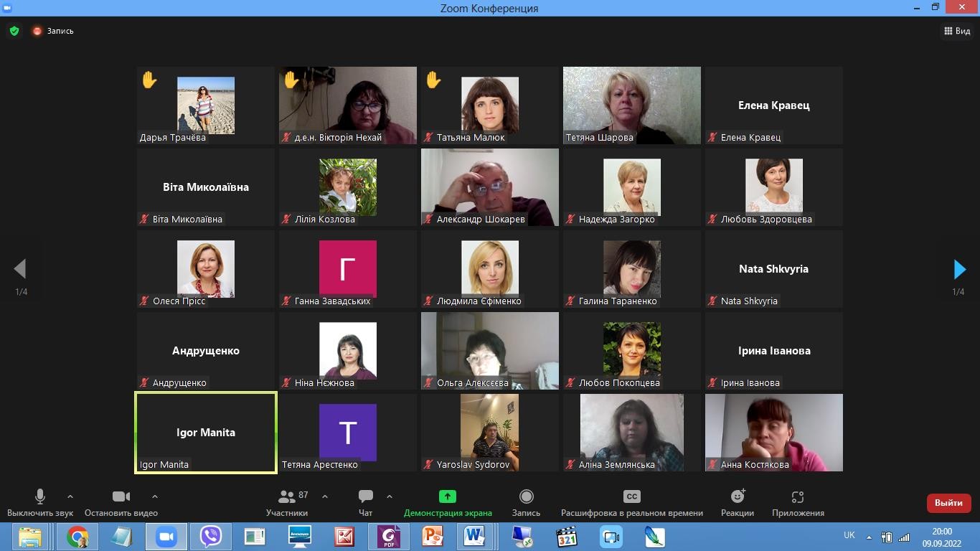Switch the UK input language indicator
This screenshot has height=551, width=980.
849,535
